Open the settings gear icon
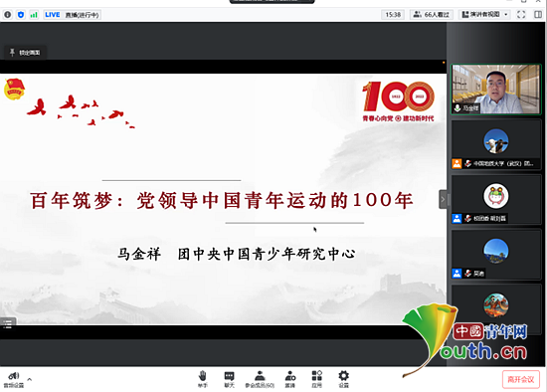The width and height of the screenshot is (547, 392). coord(344,379)
